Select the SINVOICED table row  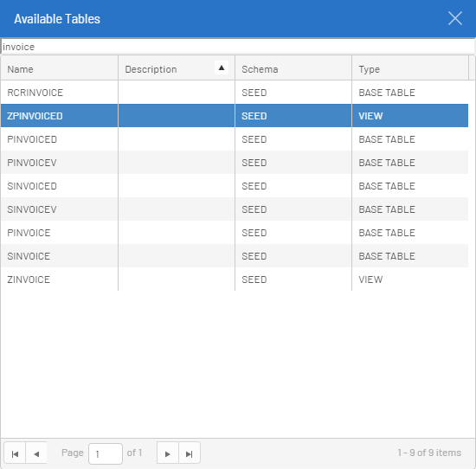pos(235,186)
